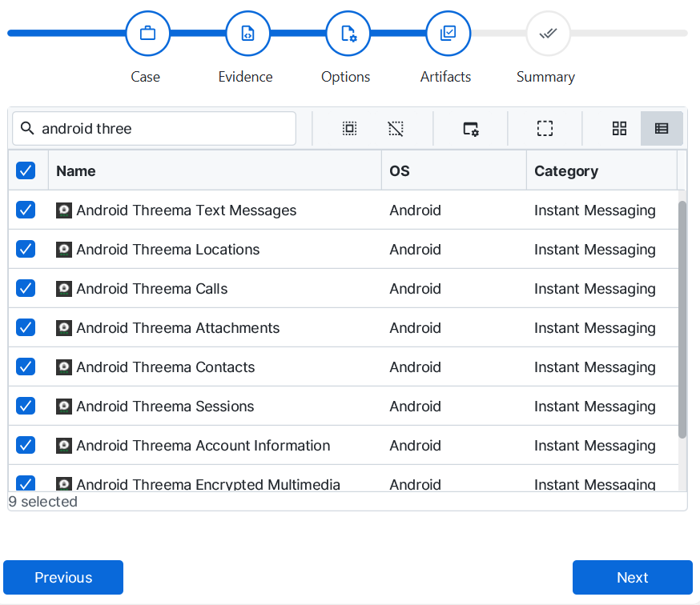The height and width of the screenshot is (605, 700).
Task: Select the Artifacts step icon
Action: [x=448, y=34]
